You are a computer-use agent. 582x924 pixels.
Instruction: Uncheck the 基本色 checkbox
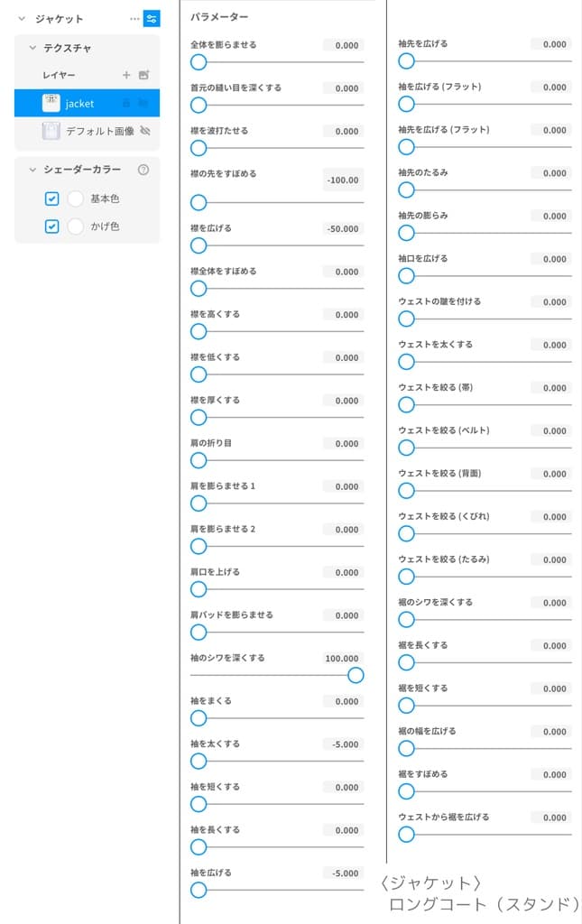tap(52, 199)
